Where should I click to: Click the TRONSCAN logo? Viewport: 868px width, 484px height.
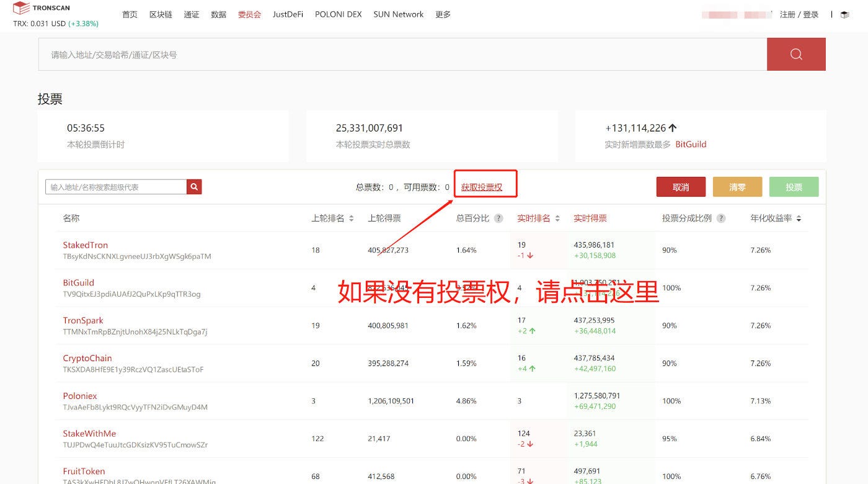pos(42,8)
